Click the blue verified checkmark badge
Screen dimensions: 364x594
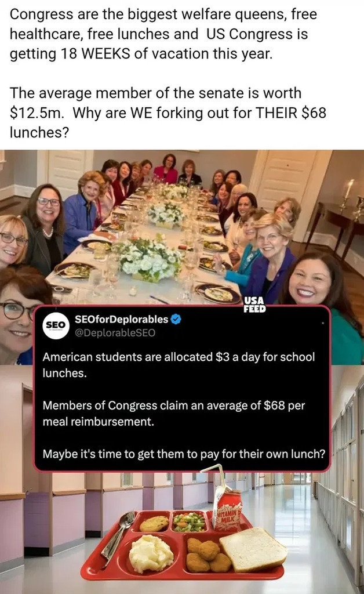[176, 320]
